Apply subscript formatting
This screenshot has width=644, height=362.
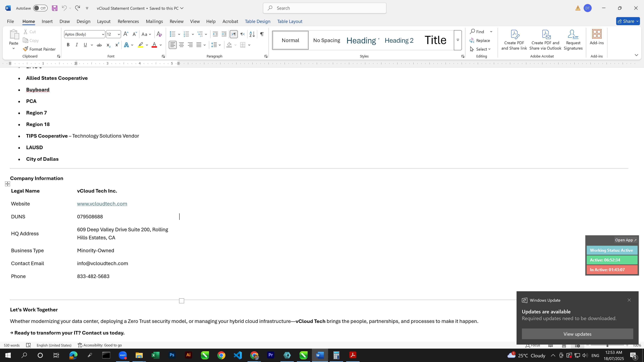coord(108,45)
